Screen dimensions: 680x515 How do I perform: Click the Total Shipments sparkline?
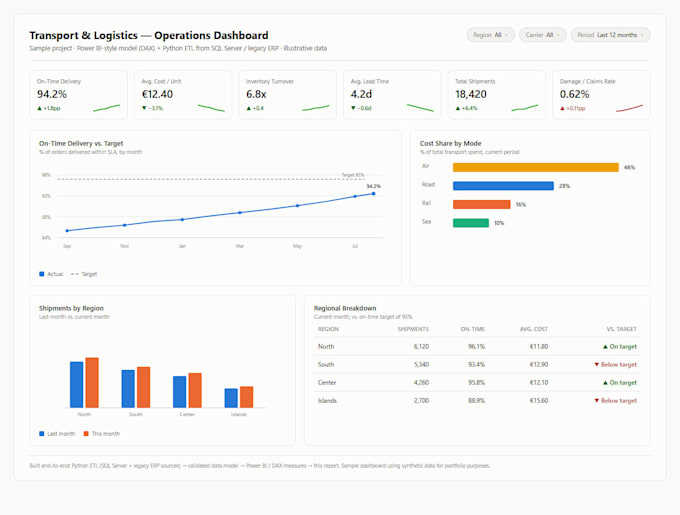(525, 108)
